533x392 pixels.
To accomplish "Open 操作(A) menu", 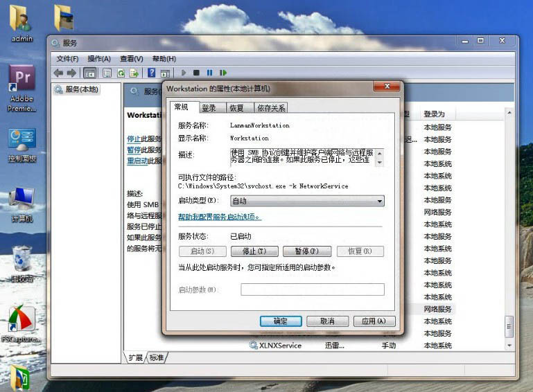I will click(x=99, y=59).
